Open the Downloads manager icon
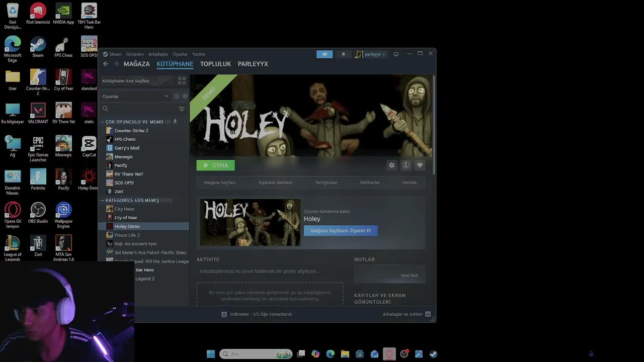 tap(224, 314)
